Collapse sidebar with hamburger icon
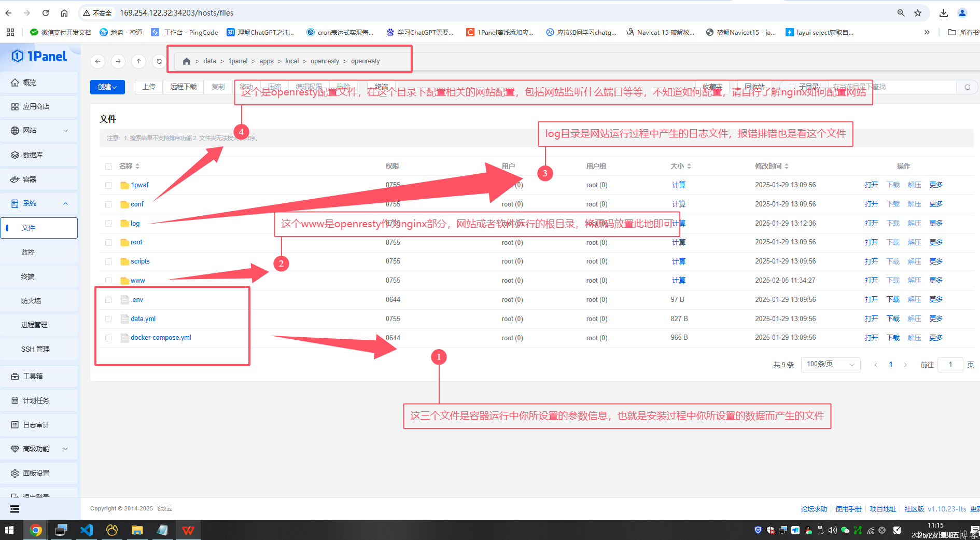Viewport: 980px width, 540px height. click(x=15, y=509)
